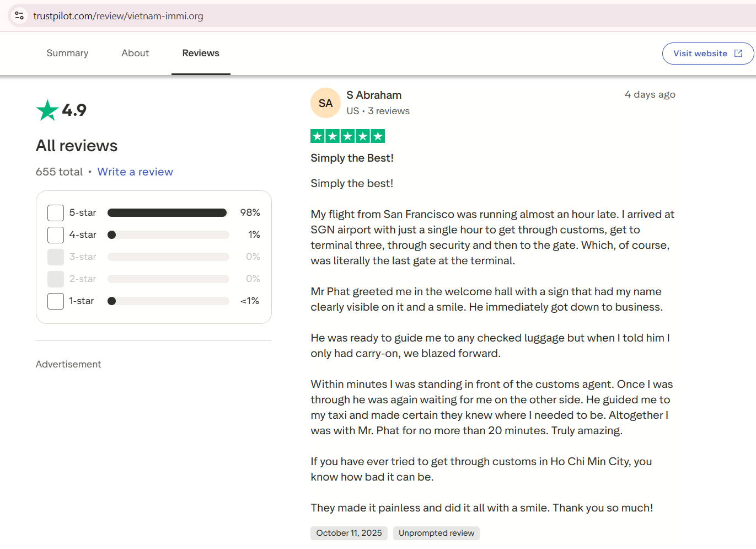Screen dimensions: 756x549
Task: Tick the 1-star filter checkbox
Action: (56, 301)
